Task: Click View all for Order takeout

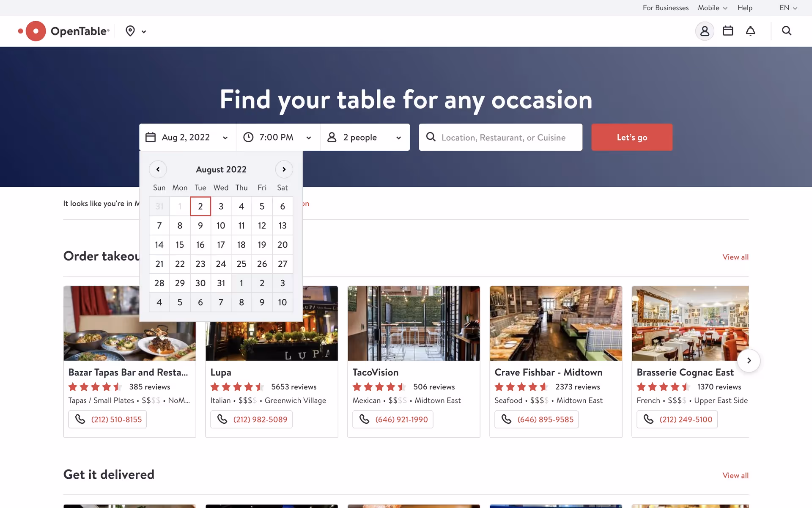Action: 735,257
